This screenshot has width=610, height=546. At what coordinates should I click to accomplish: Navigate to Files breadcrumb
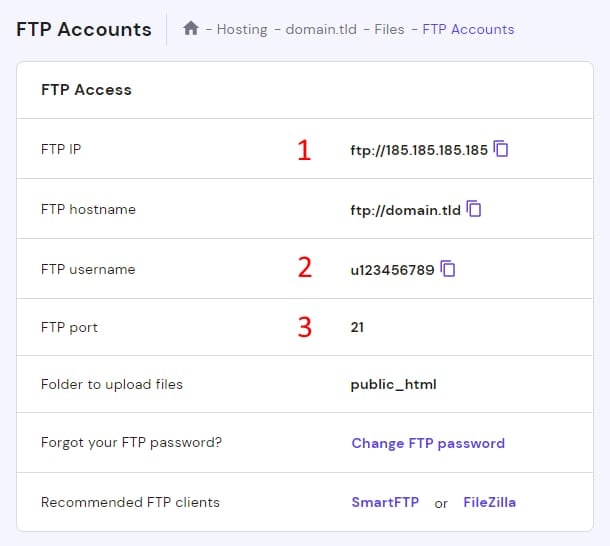pos(387,29)
